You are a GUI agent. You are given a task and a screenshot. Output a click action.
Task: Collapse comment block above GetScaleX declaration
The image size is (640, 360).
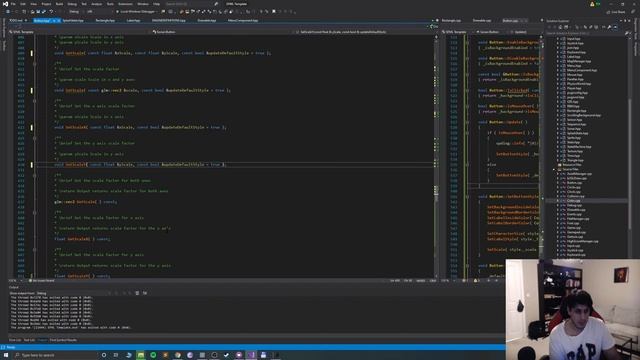[x=35, y=213]
